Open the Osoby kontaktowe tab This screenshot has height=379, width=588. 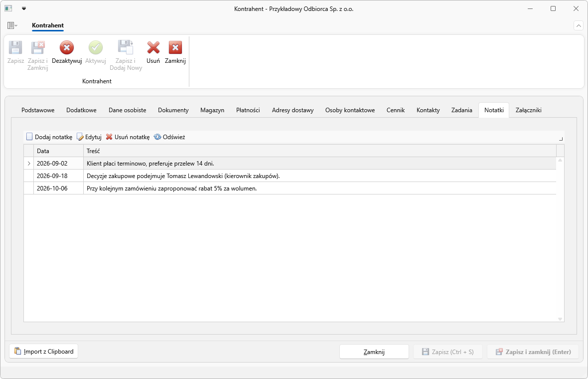coord(350,110)
